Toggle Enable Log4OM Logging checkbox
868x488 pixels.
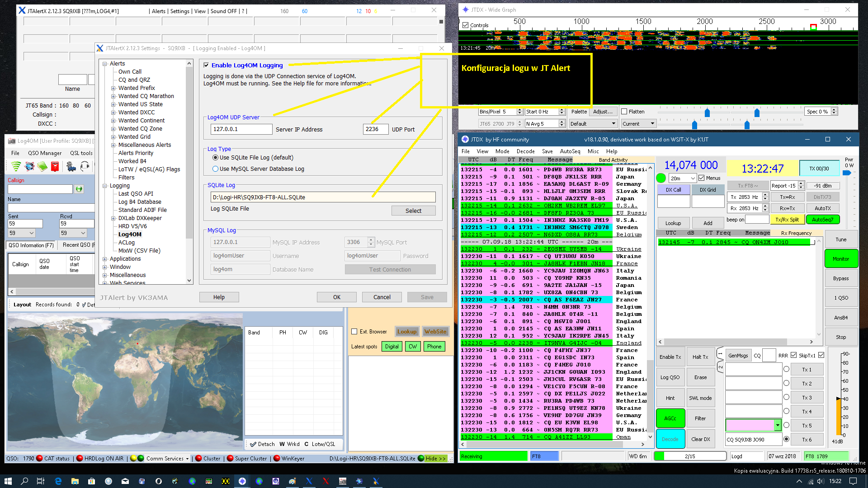pos(206,65)
